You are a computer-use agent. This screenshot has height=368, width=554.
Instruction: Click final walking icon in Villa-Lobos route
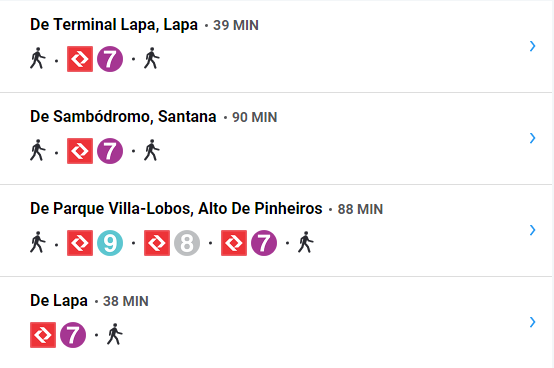306,242
